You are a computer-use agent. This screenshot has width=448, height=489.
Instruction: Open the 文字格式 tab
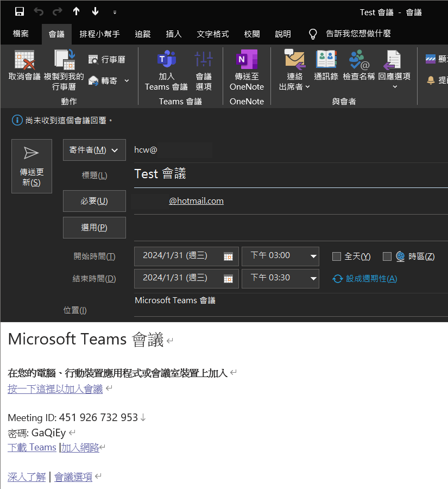213,34
